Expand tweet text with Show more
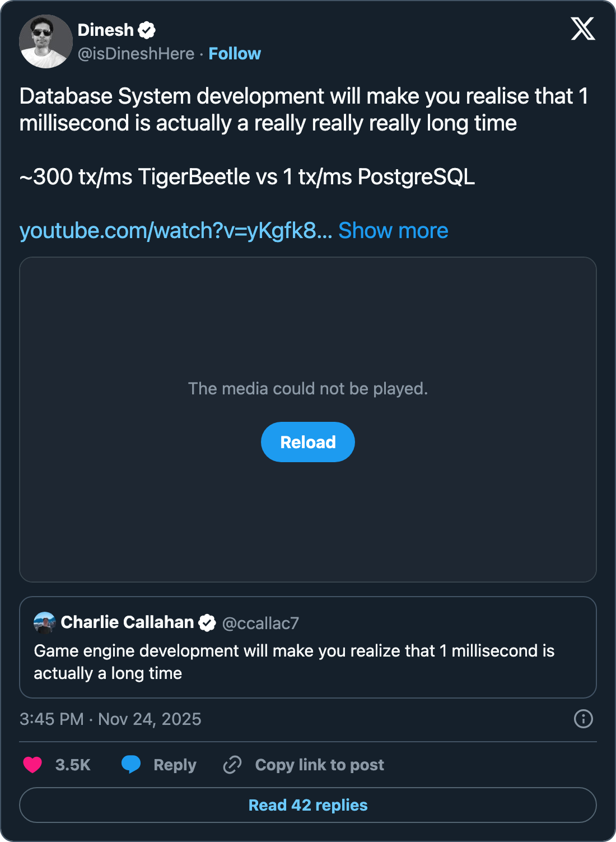Viewport: 616px width, 842px height. 393,231
